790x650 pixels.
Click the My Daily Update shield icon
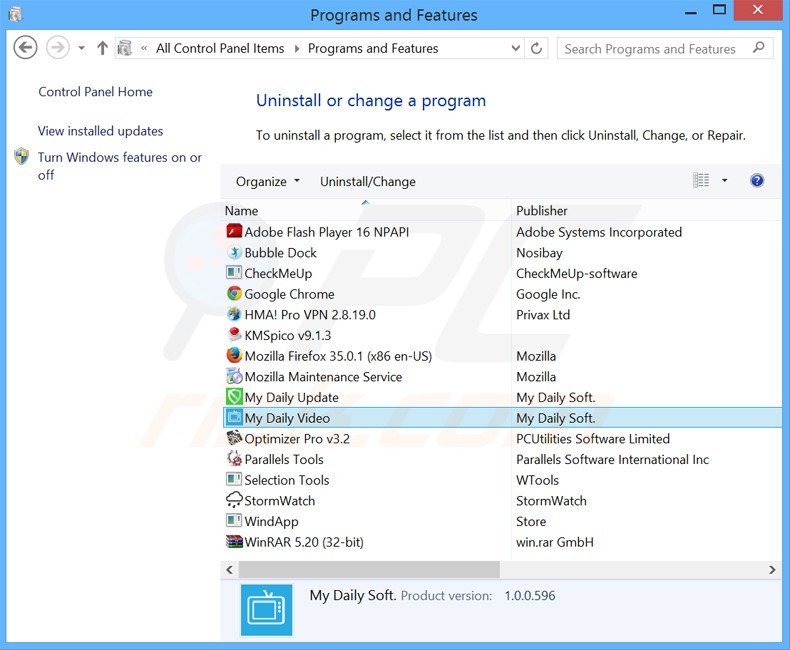(234, 397)
